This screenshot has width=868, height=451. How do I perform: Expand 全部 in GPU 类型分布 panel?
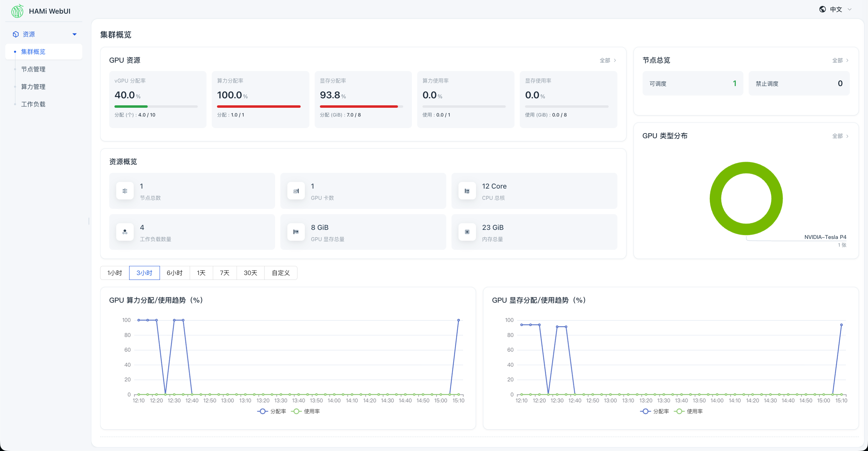[840, 136]
